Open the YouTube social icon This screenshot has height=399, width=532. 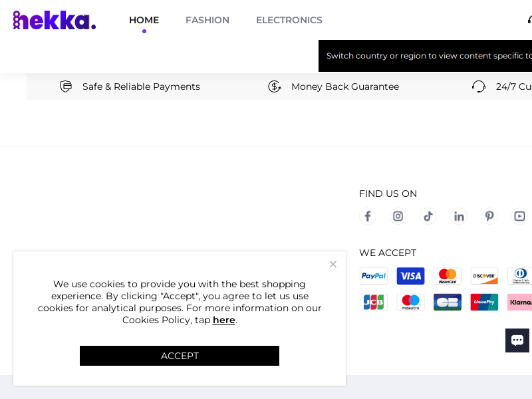pyautogui.click(x=519, y=216)
